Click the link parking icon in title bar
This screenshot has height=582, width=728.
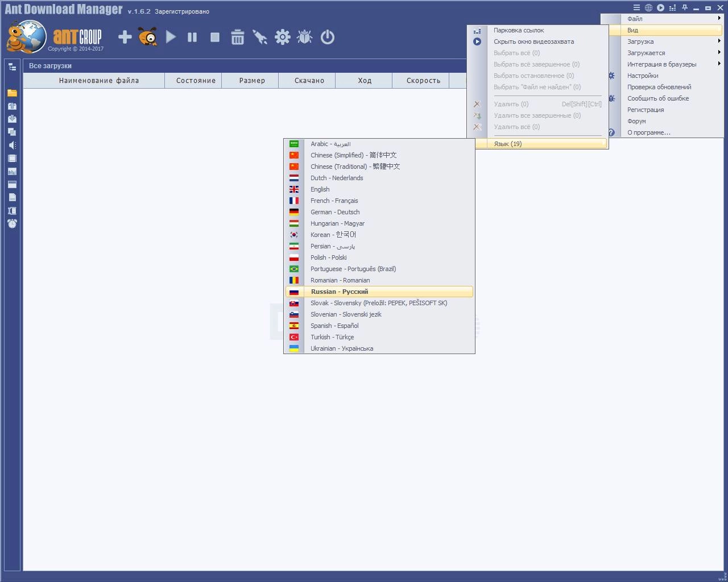pyautogui.click(x=673, y=7)
